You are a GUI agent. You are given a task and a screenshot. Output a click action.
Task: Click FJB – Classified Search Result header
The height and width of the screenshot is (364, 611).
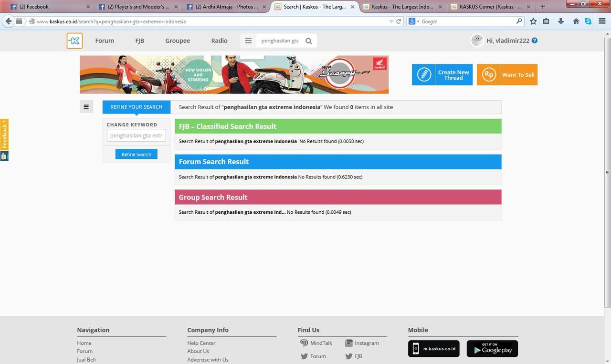point(338,126)
